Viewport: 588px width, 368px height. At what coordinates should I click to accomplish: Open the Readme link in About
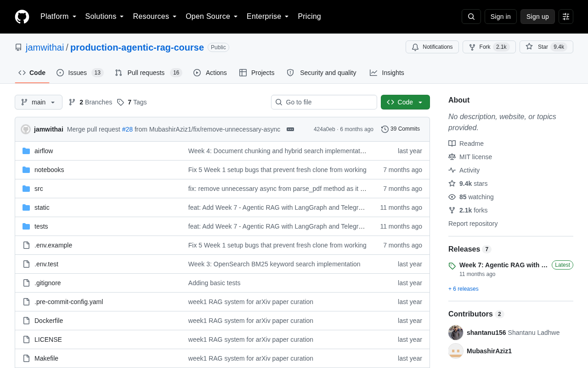(x=466, y=144)
